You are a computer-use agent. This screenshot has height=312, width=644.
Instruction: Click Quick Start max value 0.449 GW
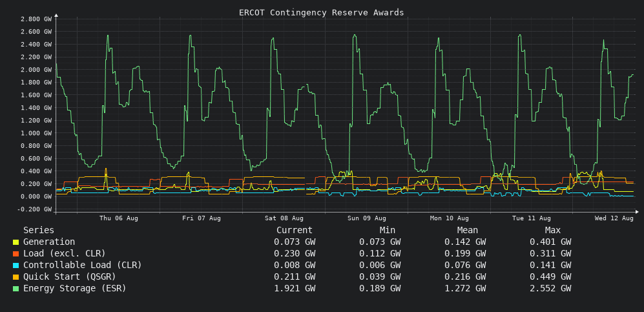point(550,276)
